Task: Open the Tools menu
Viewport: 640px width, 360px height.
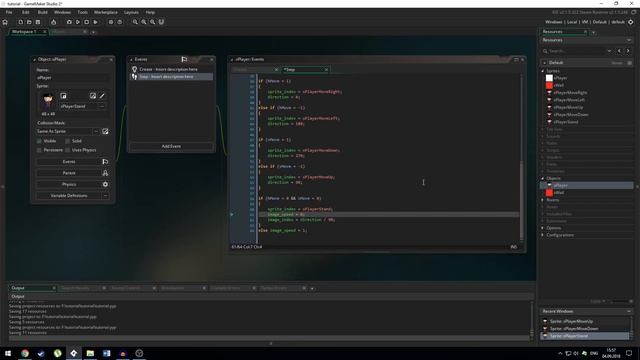Action: (82, 13)
